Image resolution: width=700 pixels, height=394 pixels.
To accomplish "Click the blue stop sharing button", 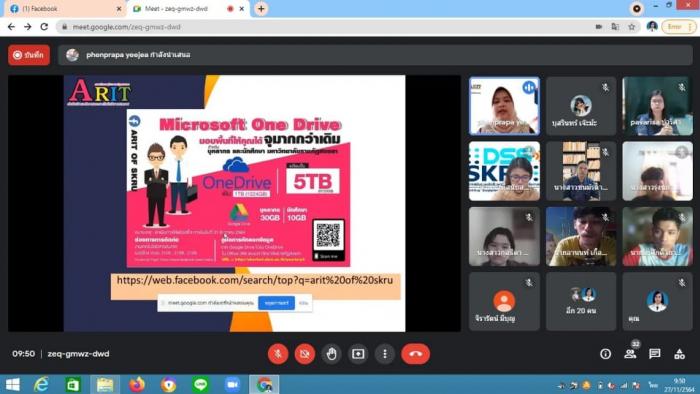I will click(x=276, y=303).
